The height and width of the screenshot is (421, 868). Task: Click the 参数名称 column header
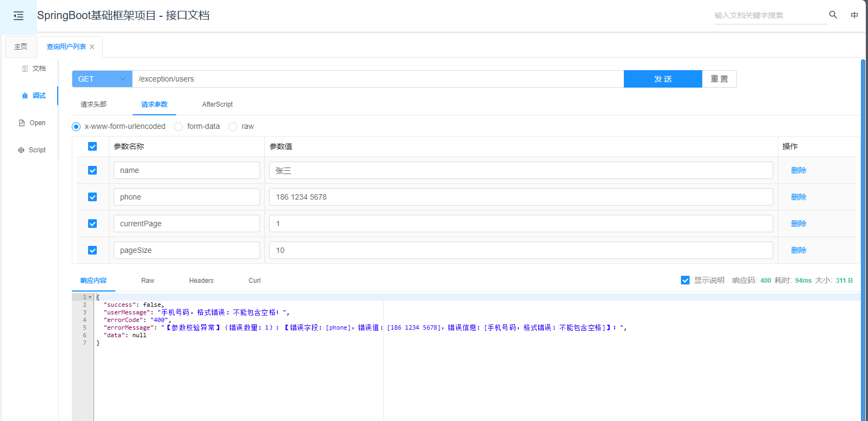(129, 146)
